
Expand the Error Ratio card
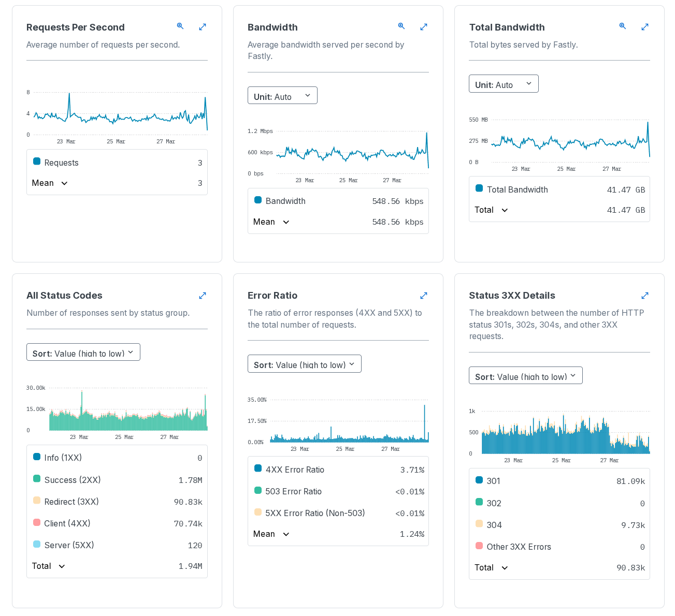[x=424, y=296]
